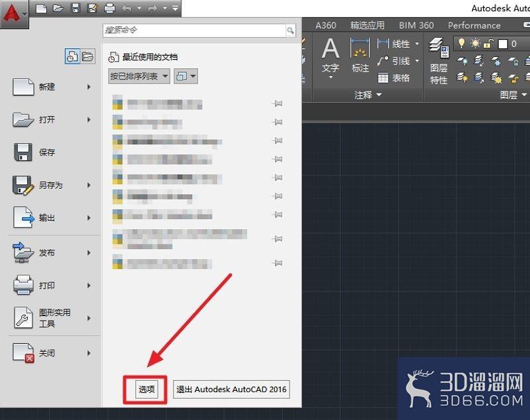Viewport: 530px width, 420px height.
Task: Select the 标注 dimension tool
Action: coord(360,56)
